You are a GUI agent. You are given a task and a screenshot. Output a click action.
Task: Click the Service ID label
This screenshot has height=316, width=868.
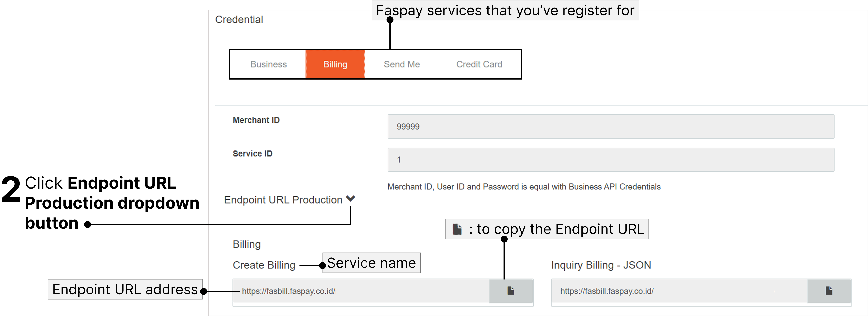click(x=252, y=154)
